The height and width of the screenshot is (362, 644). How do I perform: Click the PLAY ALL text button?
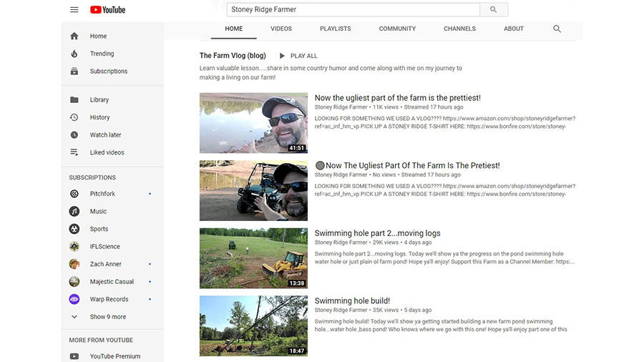pos(304,56)
